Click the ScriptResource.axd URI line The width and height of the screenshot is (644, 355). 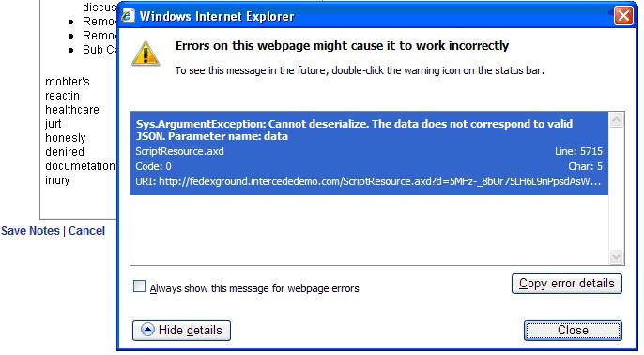[368, 181]
